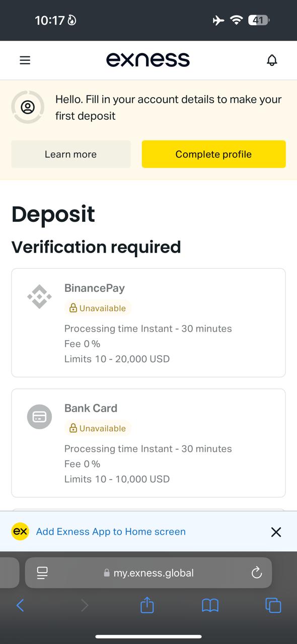The image size is (297, 644).
Task: Open Add Exness App to Home screen link
Action: (111, 531)
